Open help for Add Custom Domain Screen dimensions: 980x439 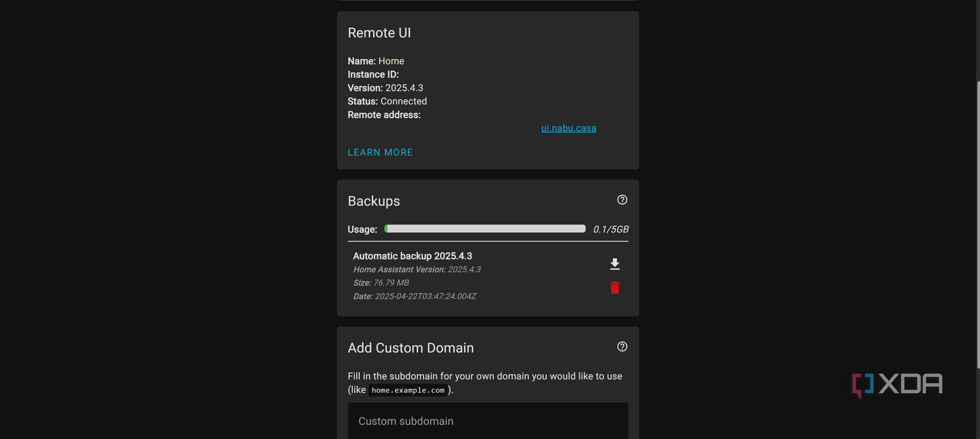coord(622,347)
